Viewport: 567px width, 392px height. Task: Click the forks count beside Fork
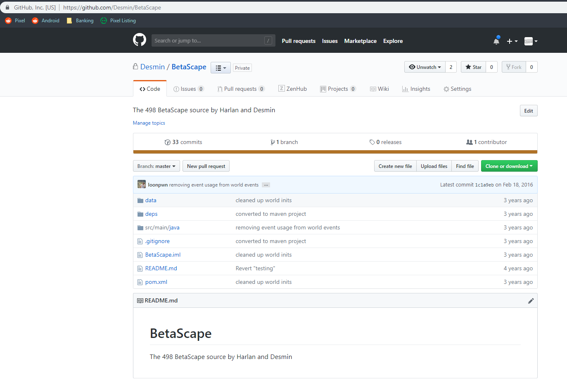tap(531, 67)
